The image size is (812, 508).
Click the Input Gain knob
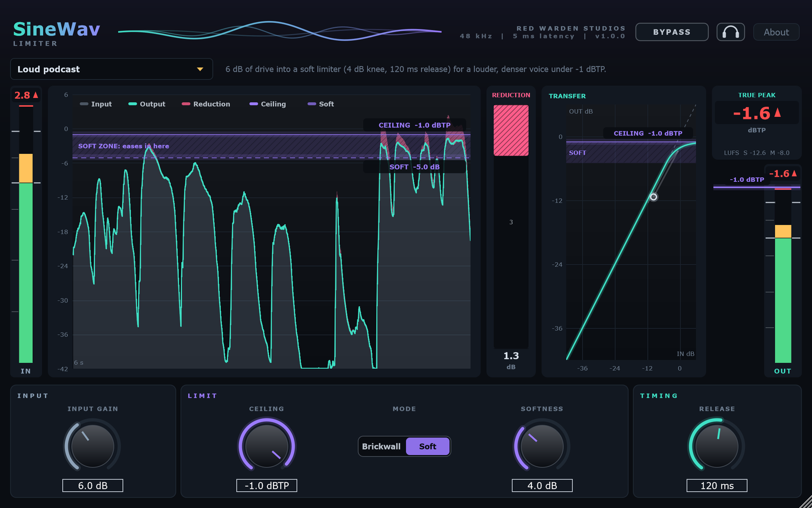click(92, 446)
